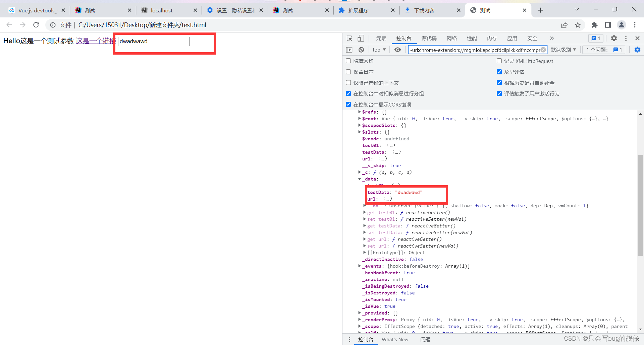This screenshot has width=644, height=345.
Task: Switch to the 应用 tab
Action: pos(512,38)
